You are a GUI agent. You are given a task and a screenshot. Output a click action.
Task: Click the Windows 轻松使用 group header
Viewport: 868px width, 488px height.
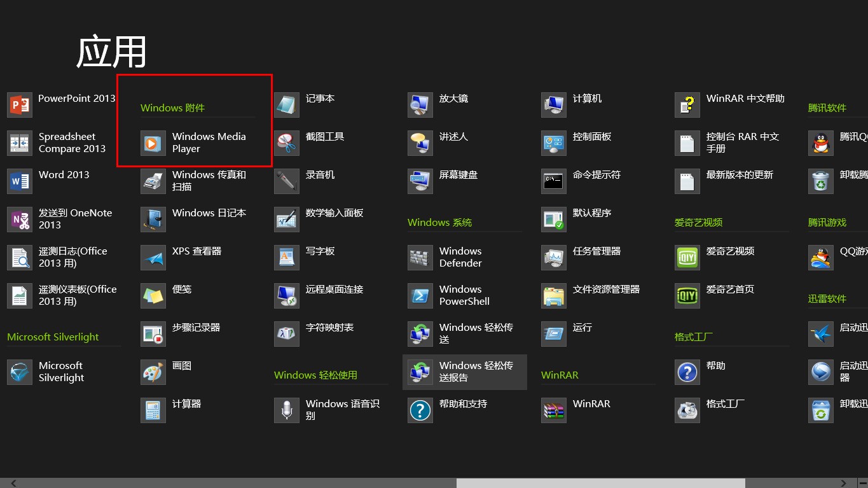click(316, 375)
